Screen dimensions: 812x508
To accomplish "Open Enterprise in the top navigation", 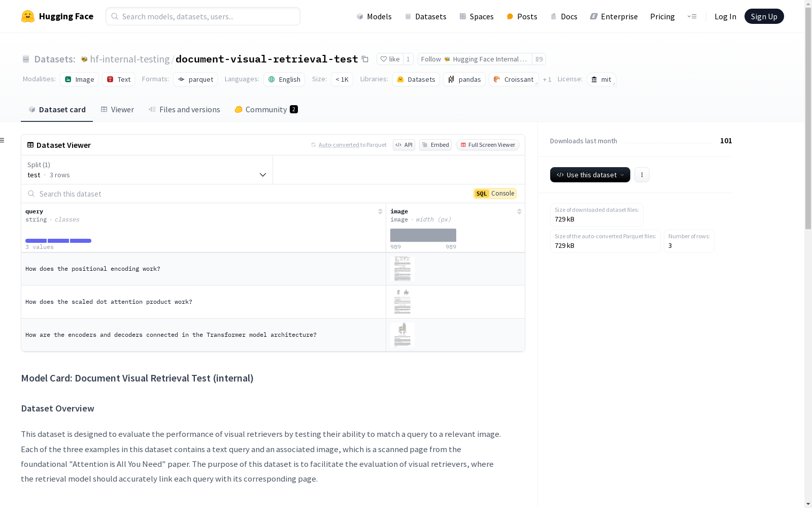I will [614, 16].
